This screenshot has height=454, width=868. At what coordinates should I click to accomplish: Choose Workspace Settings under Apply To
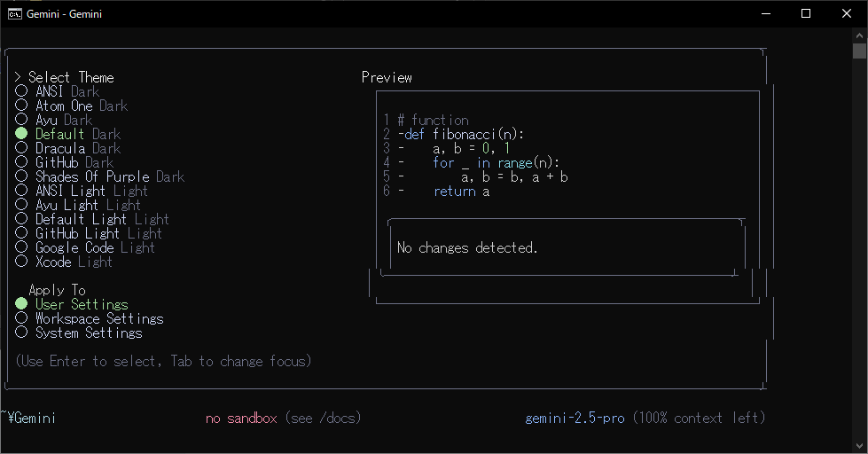click(x=21, y=317)
